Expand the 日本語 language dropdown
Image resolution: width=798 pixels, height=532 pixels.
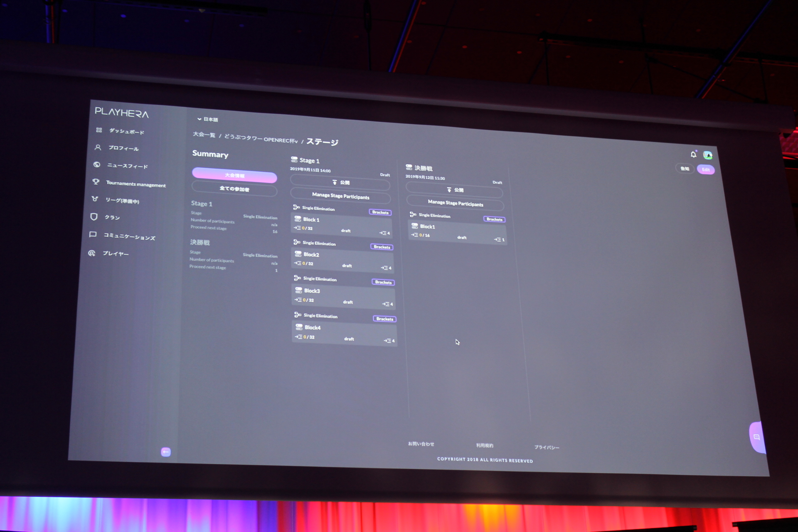208,119
